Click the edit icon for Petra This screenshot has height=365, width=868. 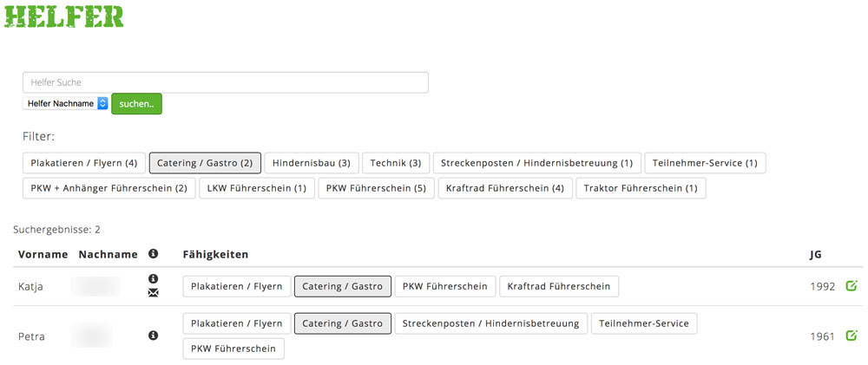tap(851, 335)
